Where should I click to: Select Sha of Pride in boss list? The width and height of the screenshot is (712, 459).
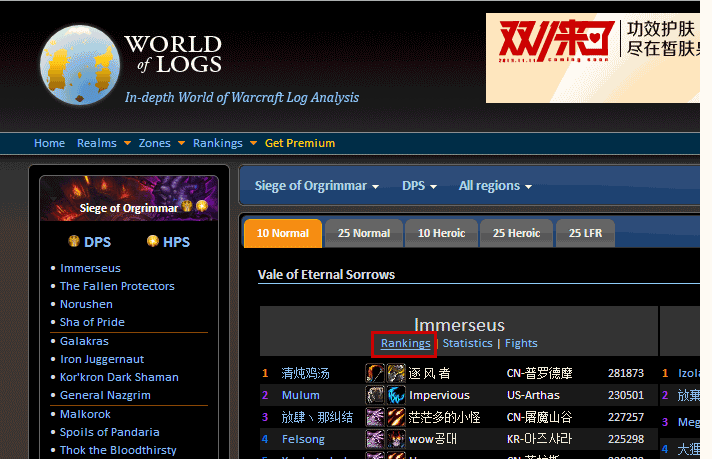(92, 322)
